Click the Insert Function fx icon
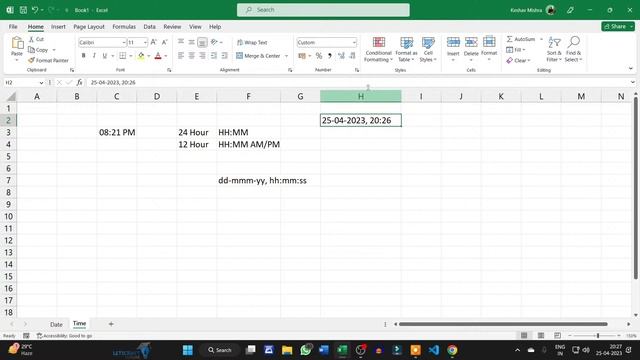 click(79, 82)
